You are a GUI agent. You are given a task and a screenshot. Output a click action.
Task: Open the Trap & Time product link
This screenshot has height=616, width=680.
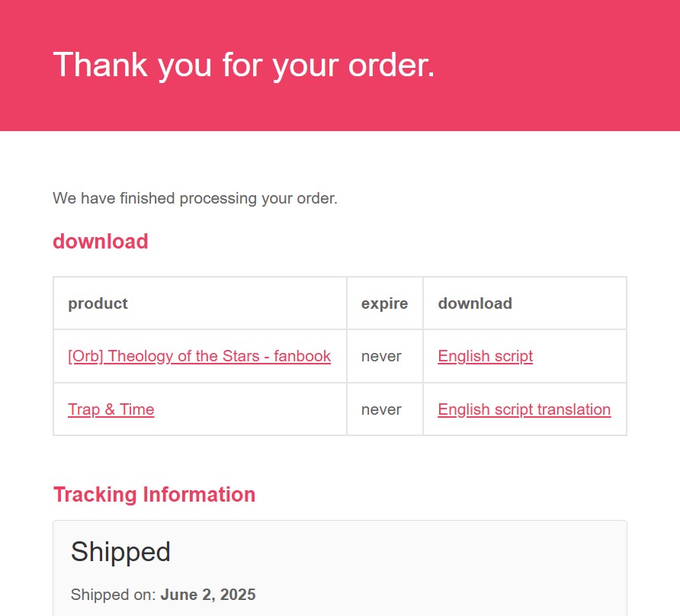tap(111, 409)
